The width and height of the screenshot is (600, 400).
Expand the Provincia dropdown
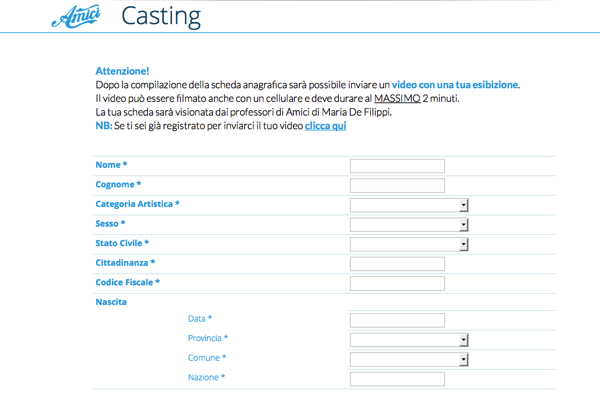tap(404, 340)
